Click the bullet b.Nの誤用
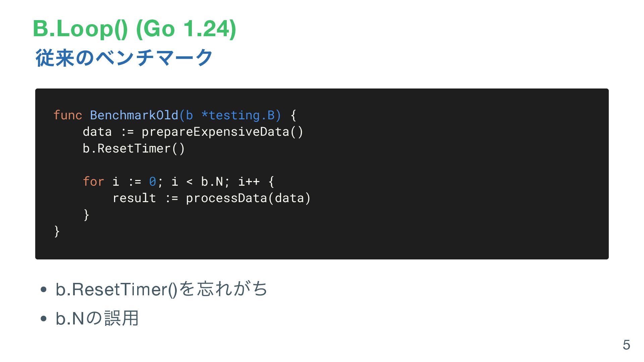 point(97,318)
